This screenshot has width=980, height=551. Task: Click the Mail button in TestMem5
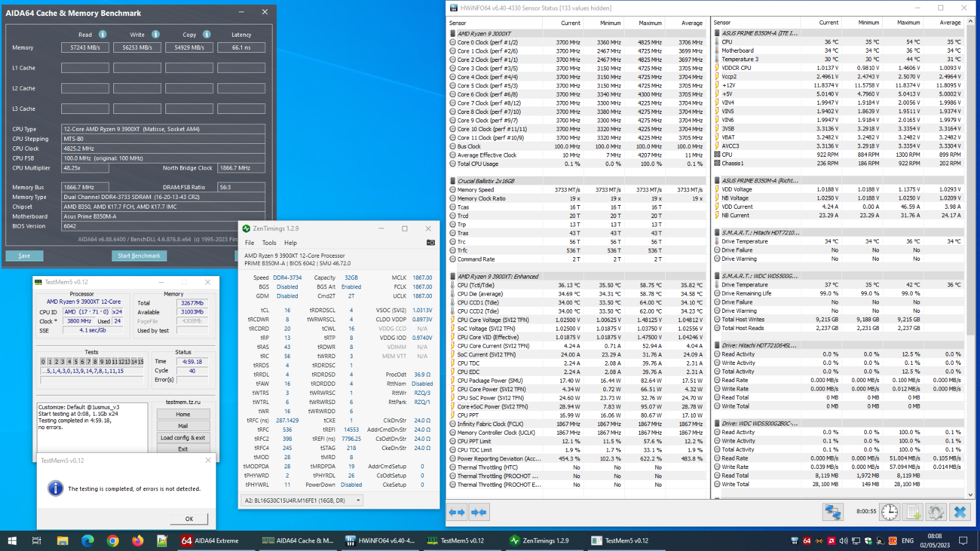coord(183,426)
